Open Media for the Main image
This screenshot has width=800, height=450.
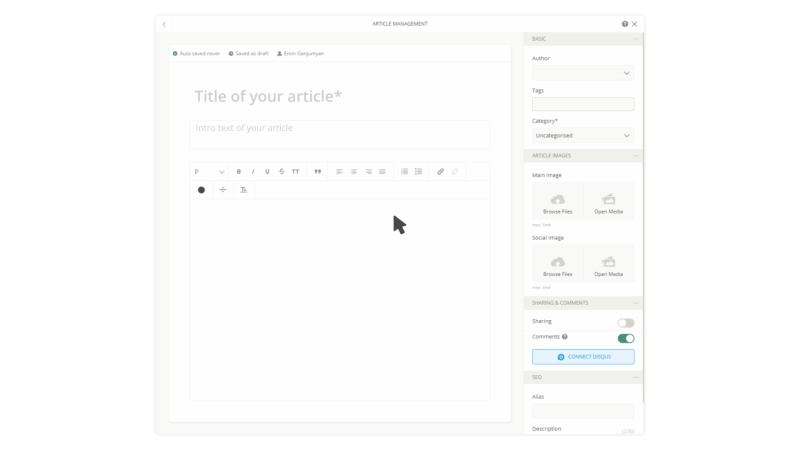(x=608, y=203)
